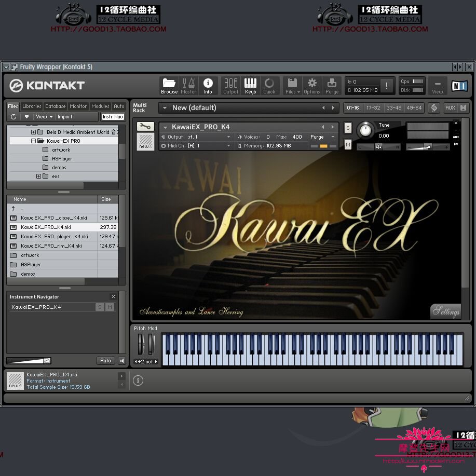
Task: Switch to the Libraries tab
Action: [32, 106]
